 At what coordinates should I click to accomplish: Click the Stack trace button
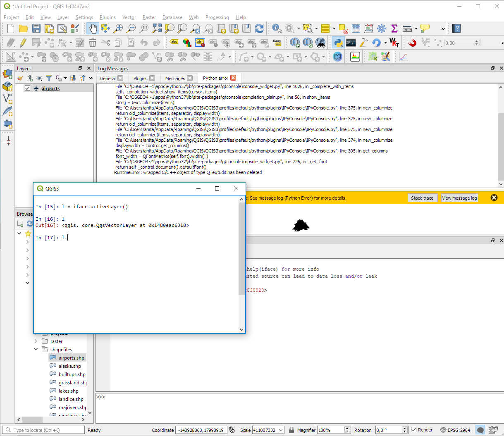click(422, 198)
